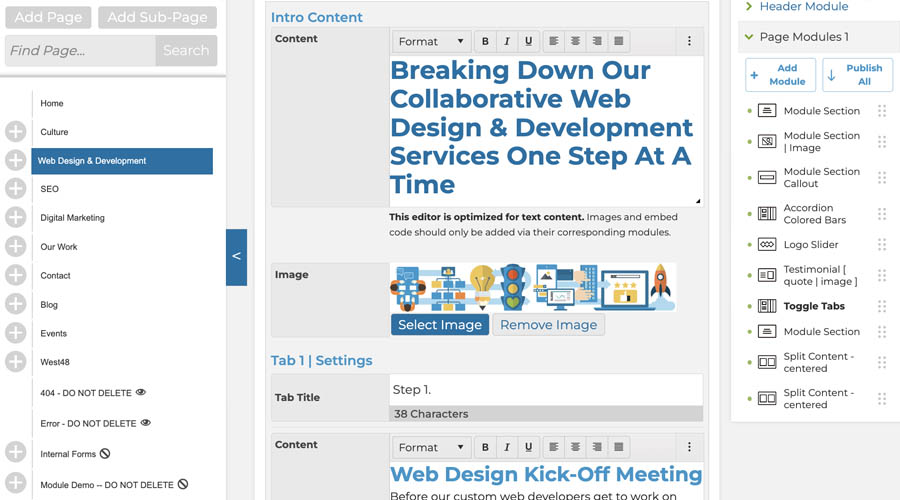Click plus icon beside Contact page
This screenshot has height=500, width=900.
[15, 275]
